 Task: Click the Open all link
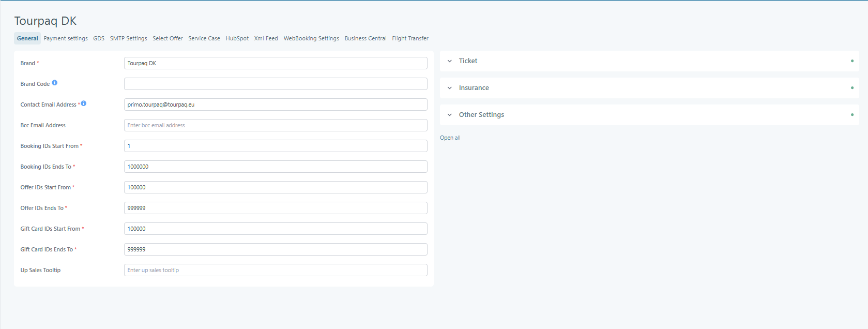(450, 138)
